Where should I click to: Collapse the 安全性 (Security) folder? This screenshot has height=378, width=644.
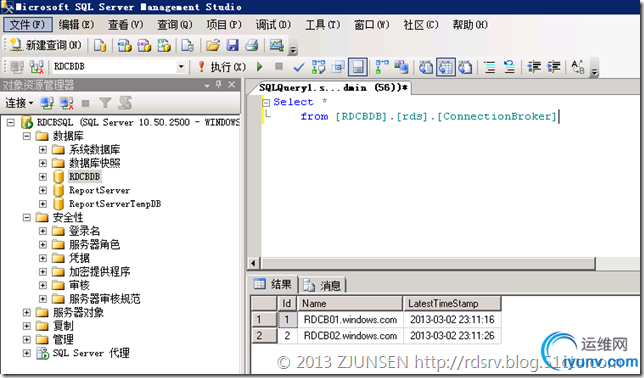[x=27, y=217]
